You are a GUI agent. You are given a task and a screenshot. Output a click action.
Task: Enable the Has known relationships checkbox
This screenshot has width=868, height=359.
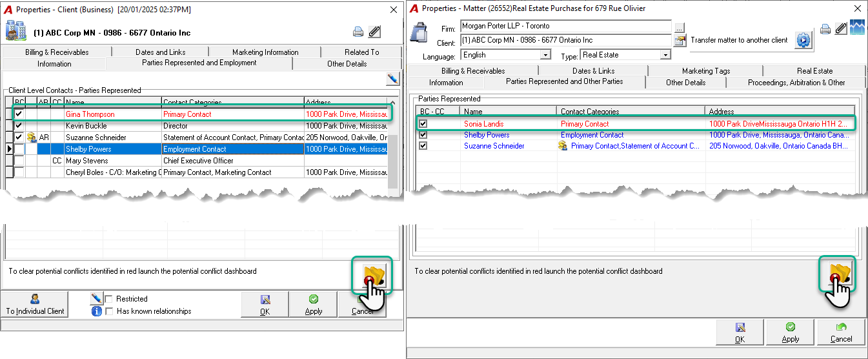click(x=109, y=311)
